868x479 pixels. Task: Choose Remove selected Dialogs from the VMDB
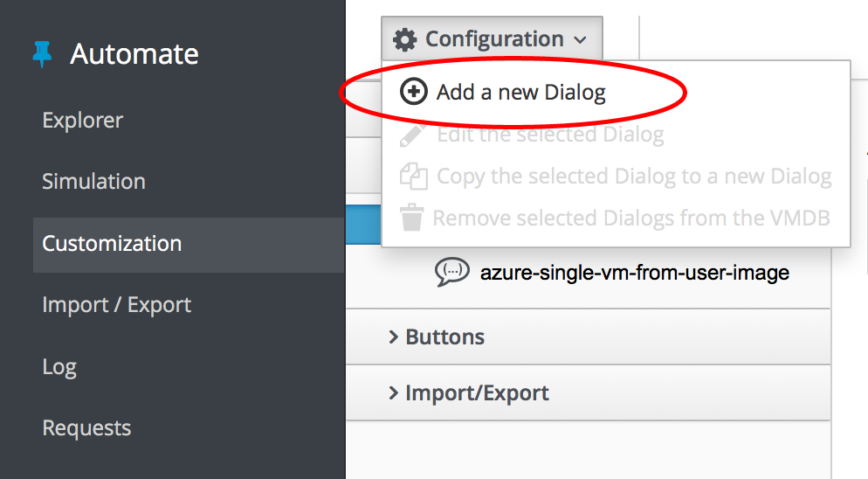pyautogui.click(x=630, y=218)
